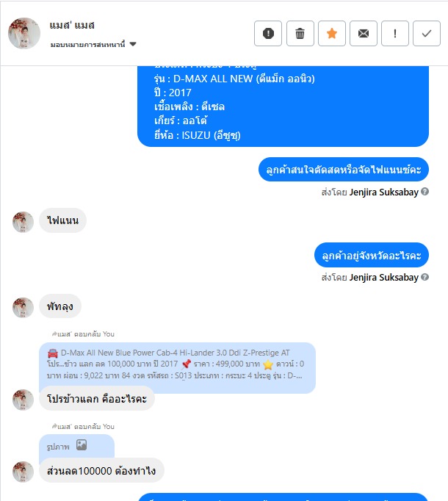The width and height of the screenshot is (448, 501).
Task: Open quoted D-Max All New reply preview
Action: click(177, 364)
